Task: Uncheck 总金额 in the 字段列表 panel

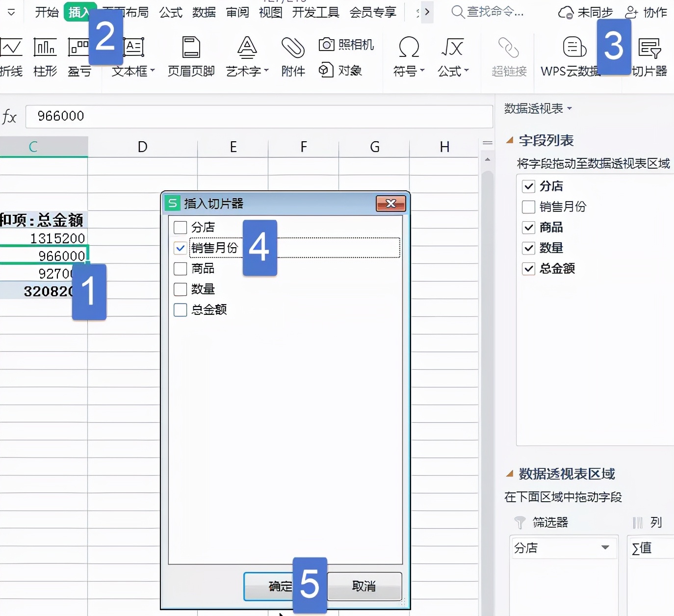Action: [528, 269]
